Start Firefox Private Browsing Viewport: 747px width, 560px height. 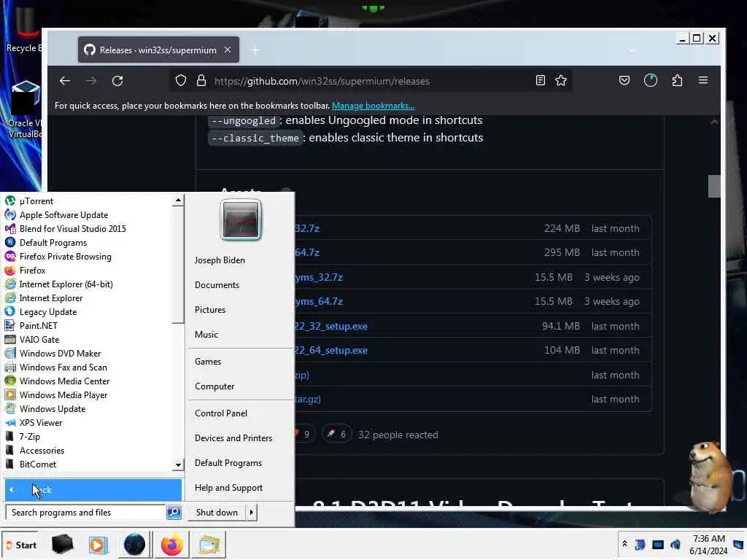click(65, 256)
